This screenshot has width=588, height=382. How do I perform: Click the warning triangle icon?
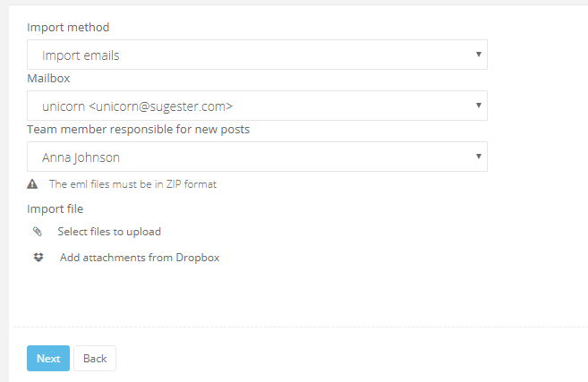[32, 184]
